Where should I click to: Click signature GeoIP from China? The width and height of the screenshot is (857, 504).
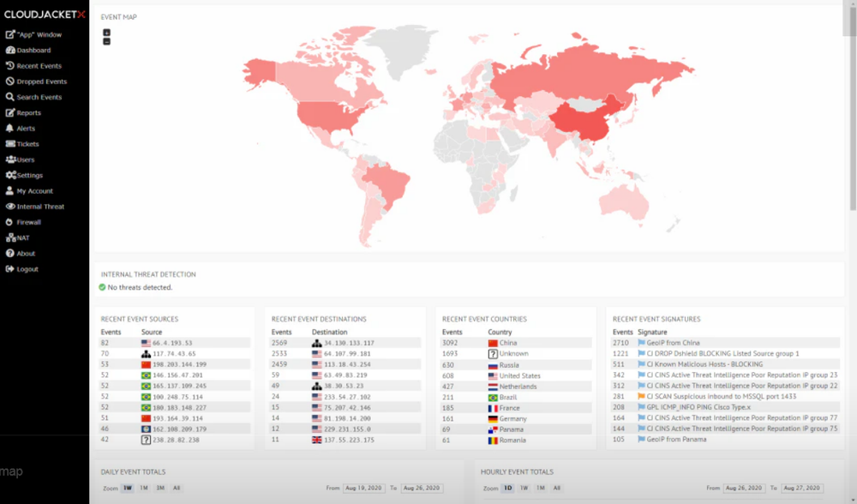coord(673,343)
